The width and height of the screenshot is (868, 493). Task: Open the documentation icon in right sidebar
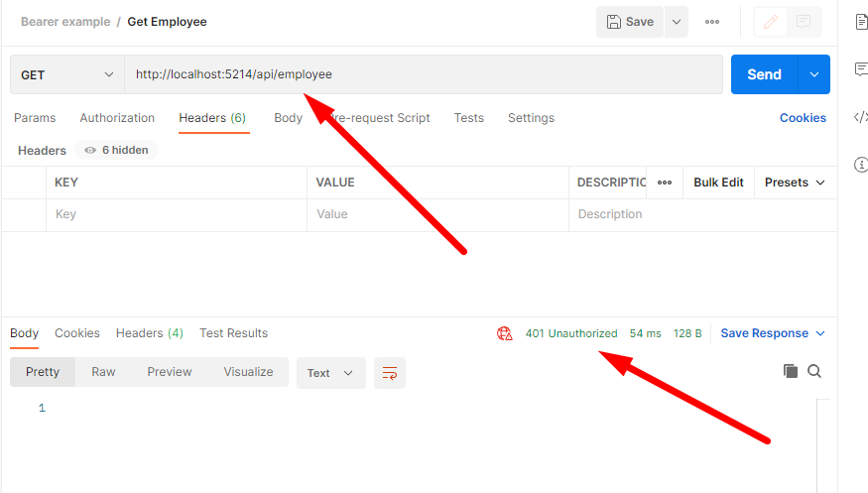(x=860, y=22)
